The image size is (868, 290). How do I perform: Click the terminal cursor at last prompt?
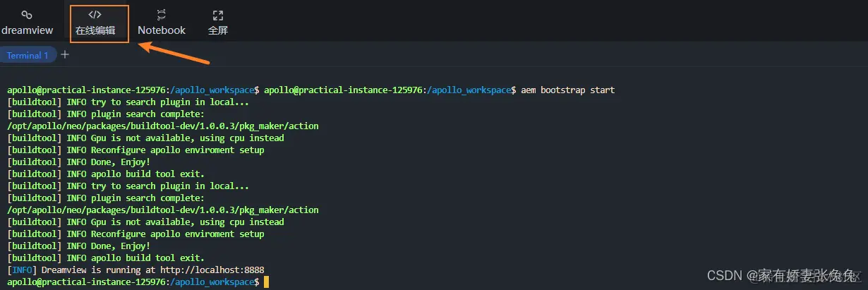pyautogui.click(x=265, y=282)
